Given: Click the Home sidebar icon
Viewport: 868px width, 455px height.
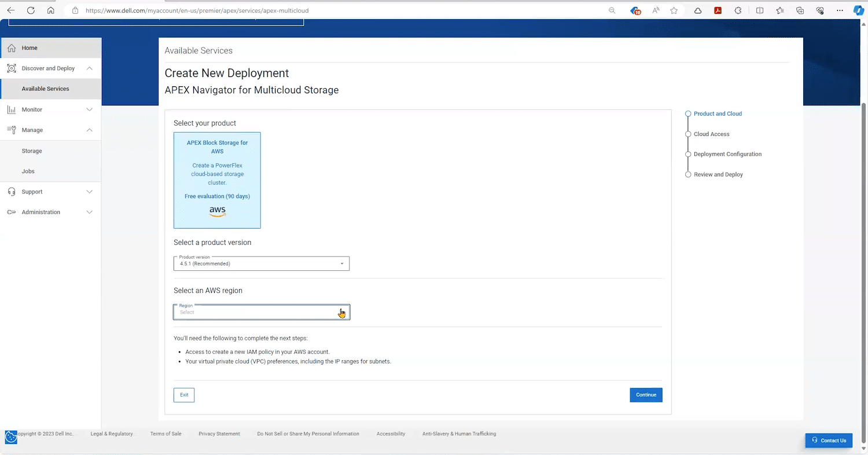Looking at the screenshot, I should pos(12,48).
